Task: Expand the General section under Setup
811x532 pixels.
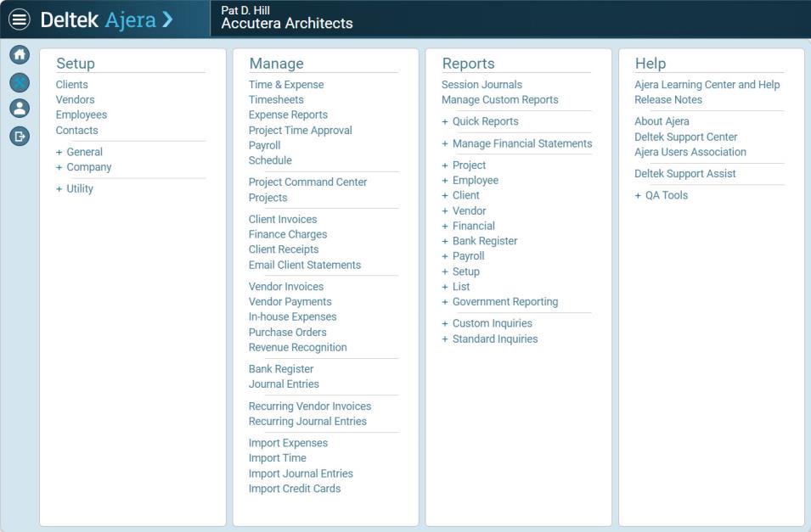Action: pos(79,152)
